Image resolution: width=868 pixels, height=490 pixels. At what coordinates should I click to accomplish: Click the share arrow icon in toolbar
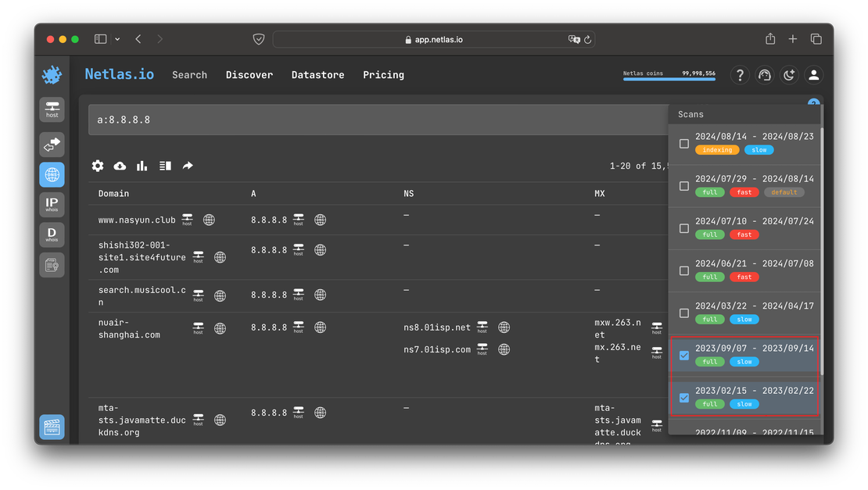188,166
